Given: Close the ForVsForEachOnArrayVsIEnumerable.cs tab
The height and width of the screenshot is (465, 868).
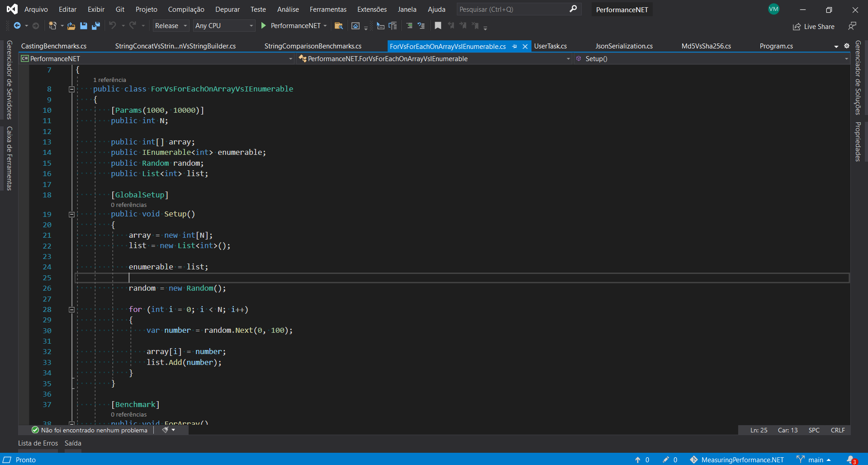Looking at the screenshot, I should coord(525,46).
